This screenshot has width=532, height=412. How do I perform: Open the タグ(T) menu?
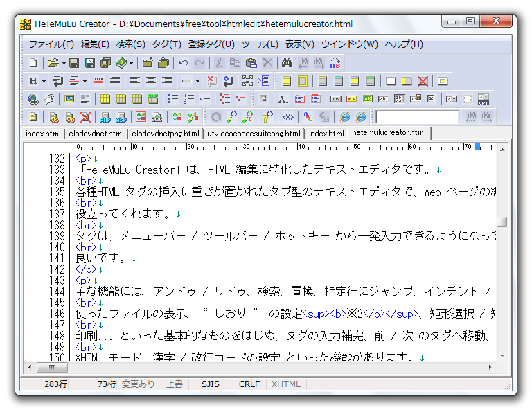click(x=166, y=44)
